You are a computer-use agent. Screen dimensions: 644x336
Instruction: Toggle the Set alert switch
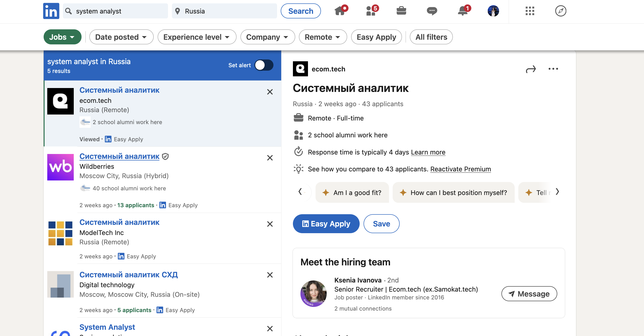264,65
